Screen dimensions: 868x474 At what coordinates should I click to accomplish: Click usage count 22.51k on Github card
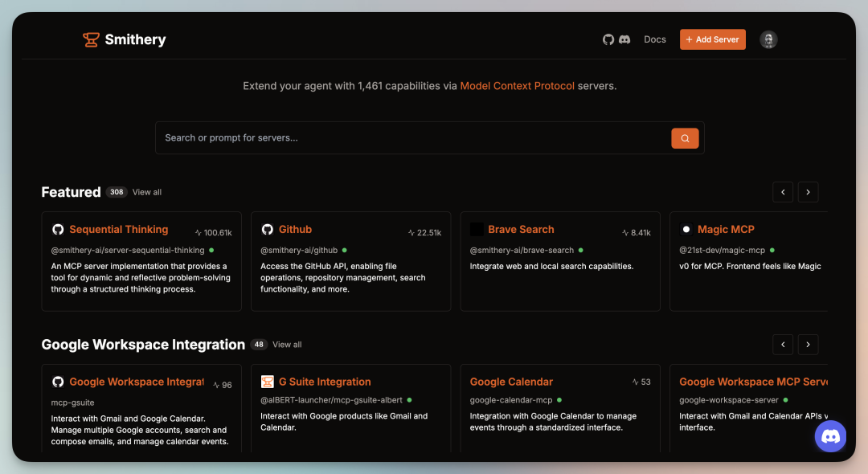424,233
